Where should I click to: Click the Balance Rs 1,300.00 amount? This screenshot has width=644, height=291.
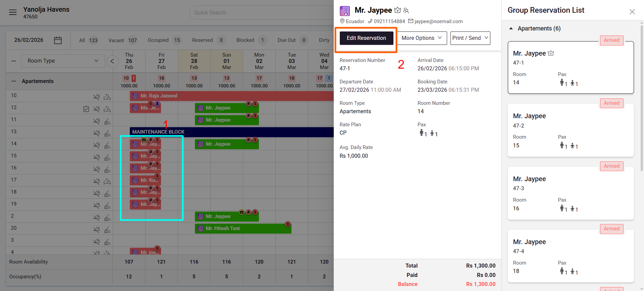[481, 284]
